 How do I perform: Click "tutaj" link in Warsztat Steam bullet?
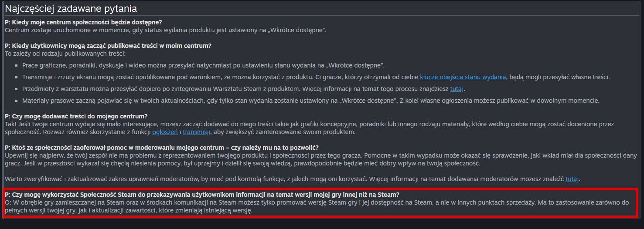tap(457, 89)
